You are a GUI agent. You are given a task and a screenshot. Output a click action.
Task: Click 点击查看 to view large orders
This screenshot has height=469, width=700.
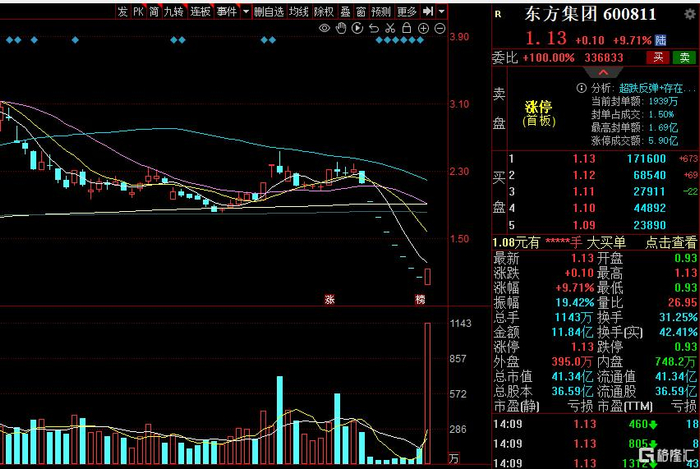671,243
